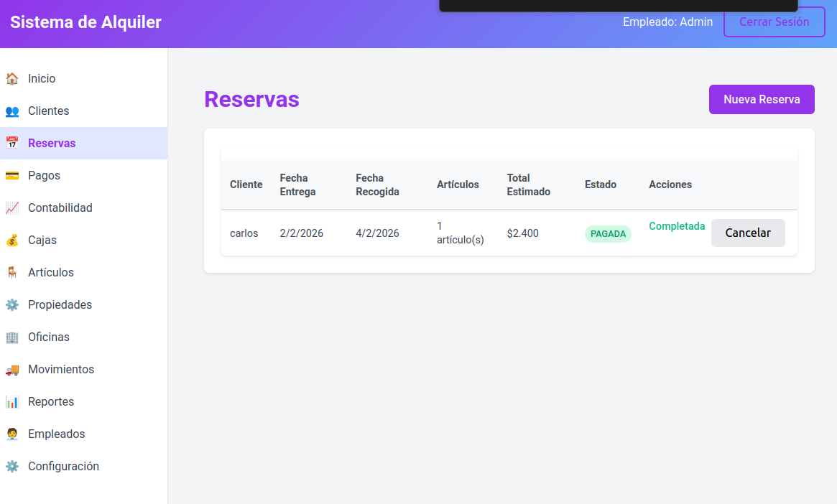The height and width of the screenshot is (504, 837).
Task: Cancel the carlos reservation
Action: click(748, 233)
